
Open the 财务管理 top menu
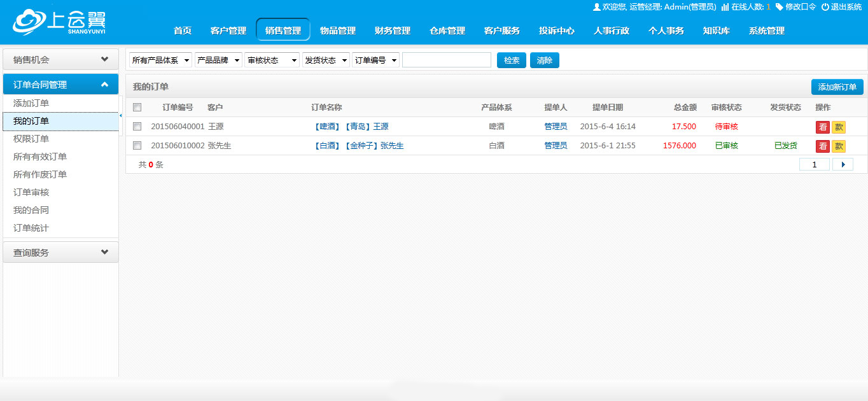pos(392,31)
